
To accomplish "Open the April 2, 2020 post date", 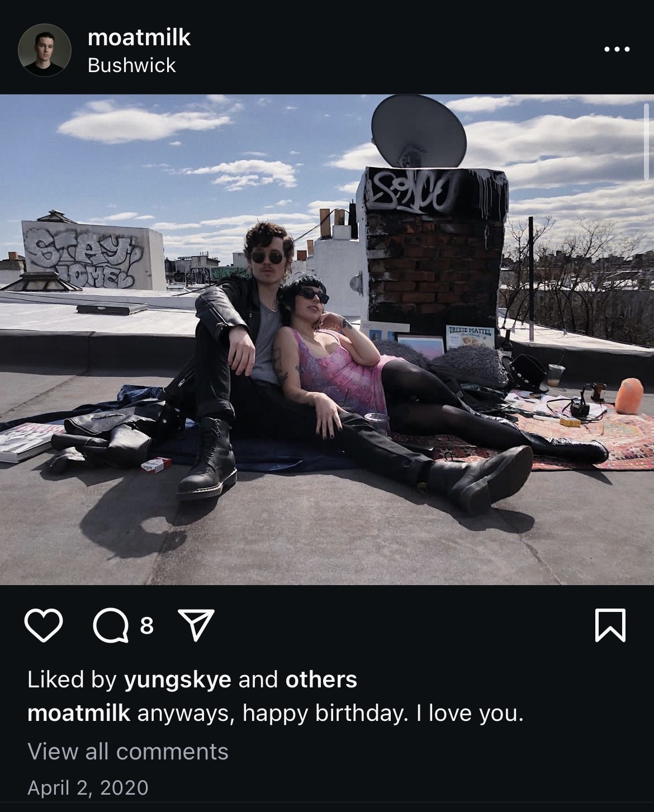I will (88, 787).
